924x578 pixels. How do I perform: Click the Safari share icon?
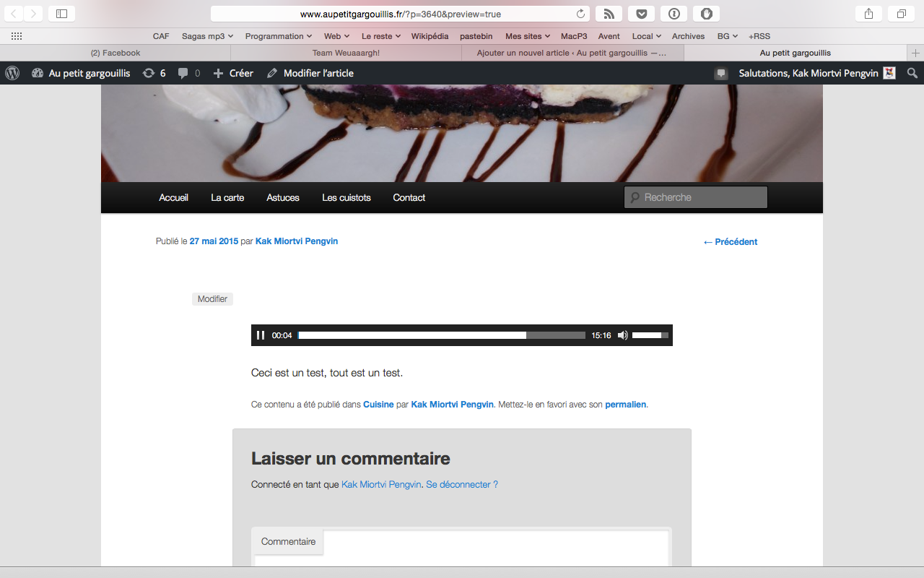(x=868, y=14)
